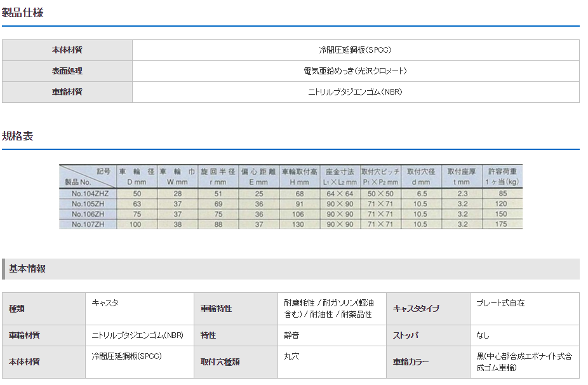588x385 pixels.
Task: Select the 表面処理 label cell
Action: click(67, 71)
